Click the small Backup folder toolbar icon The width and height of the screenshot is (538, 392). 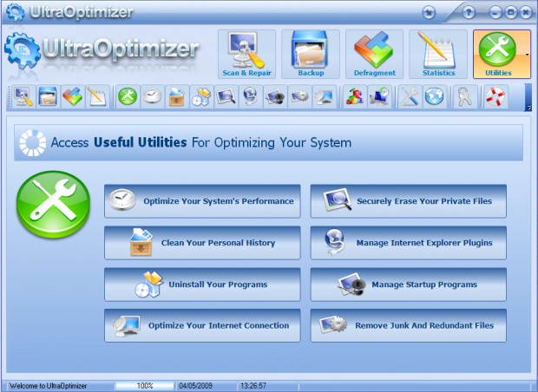pos(48,96)
